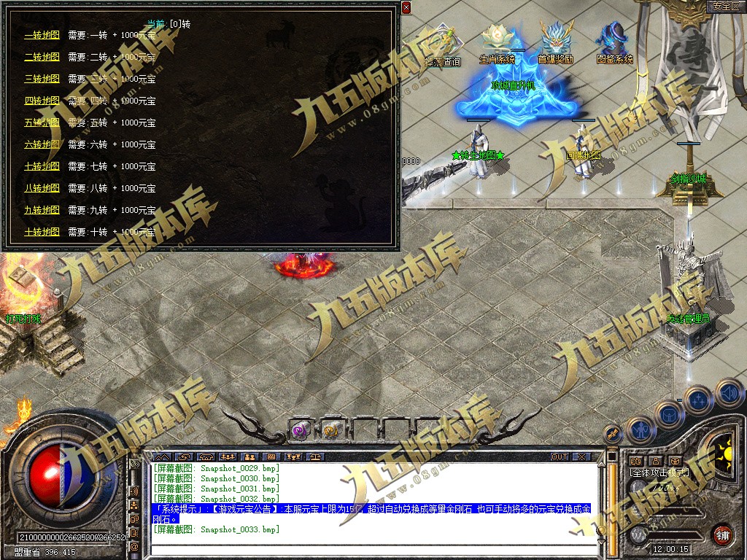Click the 五转地图 link
The image size is (747, 560).
(42, 122)
